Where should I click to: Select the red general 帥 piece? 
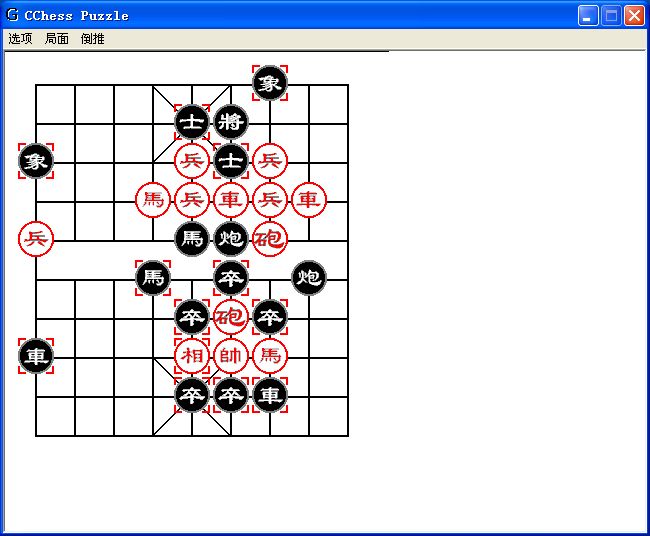[231, 355]
